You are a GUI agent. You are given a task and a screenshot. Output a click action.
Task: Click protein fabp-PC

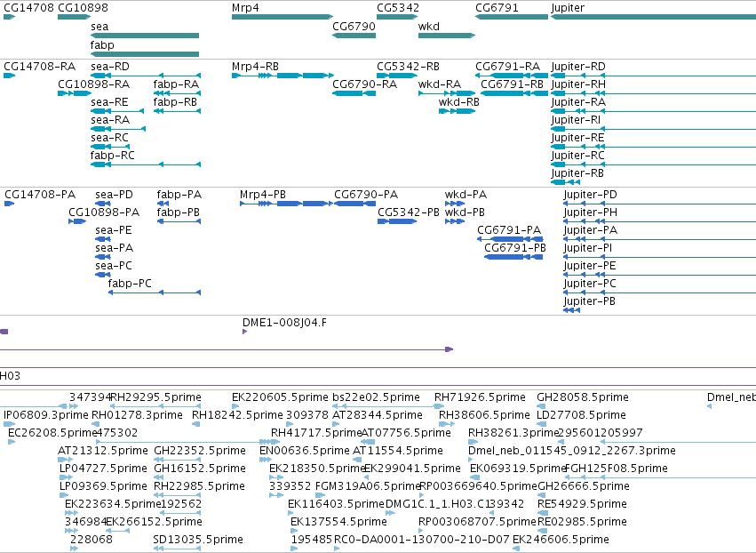pos(155,292)
